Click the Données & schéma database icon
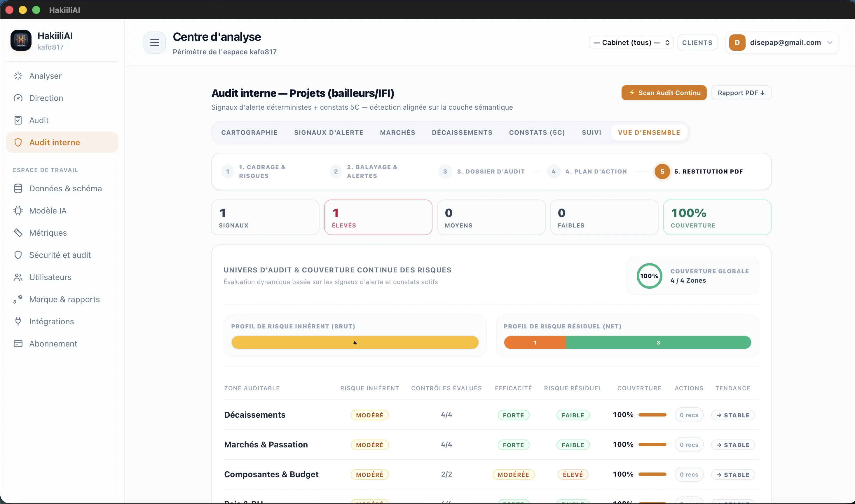Image resolution: width=855 pixels, height=504 pixels. (18, 188)
